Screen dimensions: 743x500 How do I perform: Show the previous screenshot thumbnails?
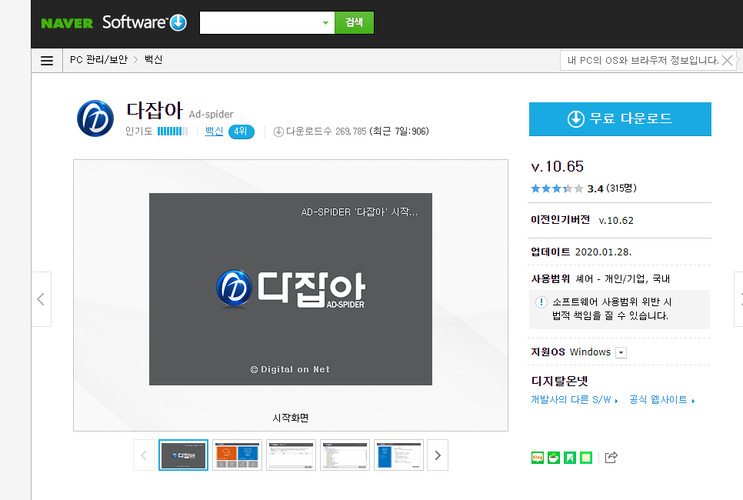144,455
